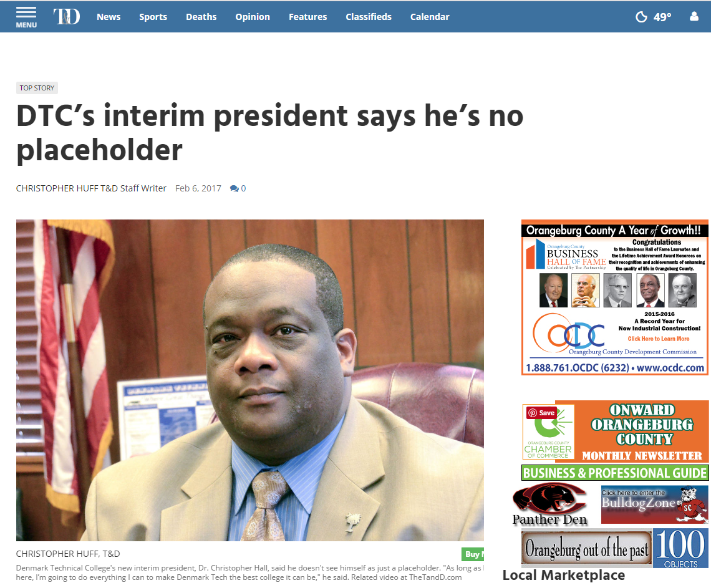Click the TOP STORY tag
The width and height of the screenshot is (711, 588).
pyautogui.click(x=37, y=88)
